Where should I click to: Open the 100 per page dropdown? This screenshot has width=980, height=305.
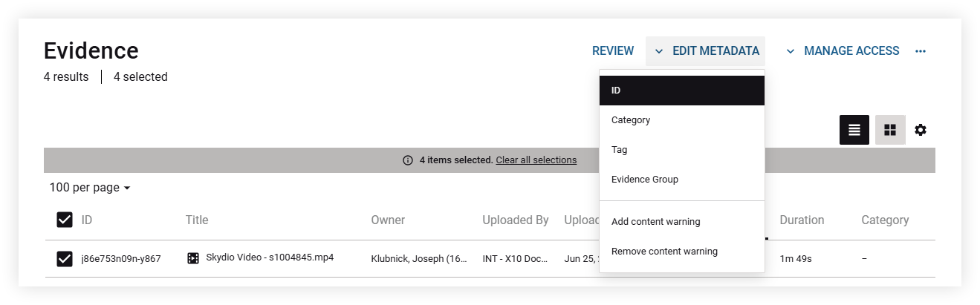click(90, 188)
